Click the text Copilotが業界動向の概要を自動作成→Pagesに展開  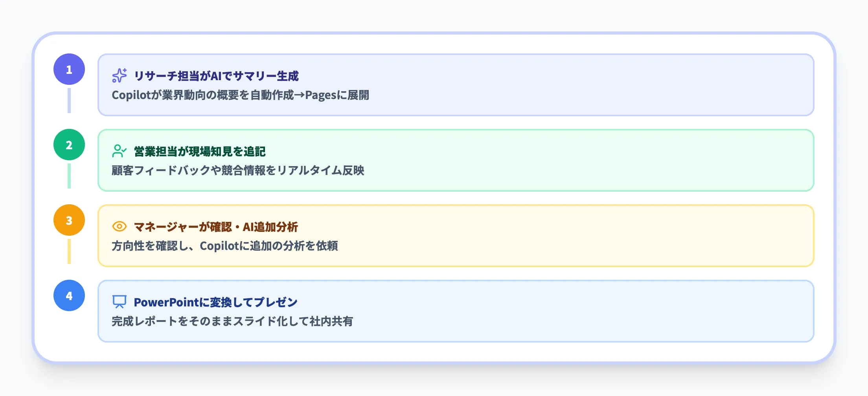(x=240, y=95)
